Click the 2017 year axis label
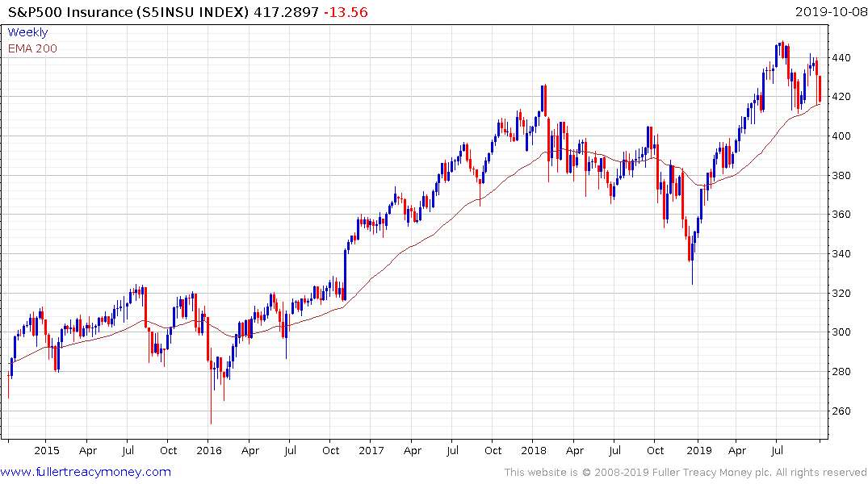Screen dimensions: 868x484 [x=371, y=450]
